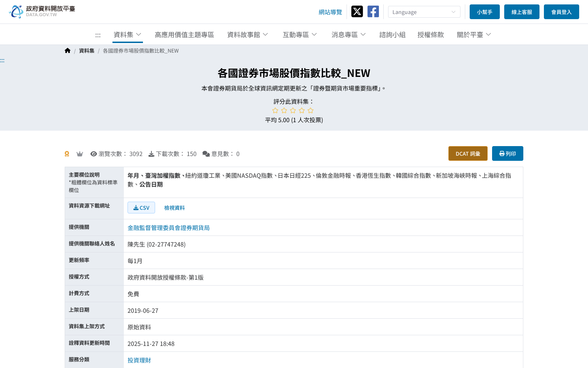Open the 投資理財 category link
This screenshot has width=588, height=368.
pos(139,360)
